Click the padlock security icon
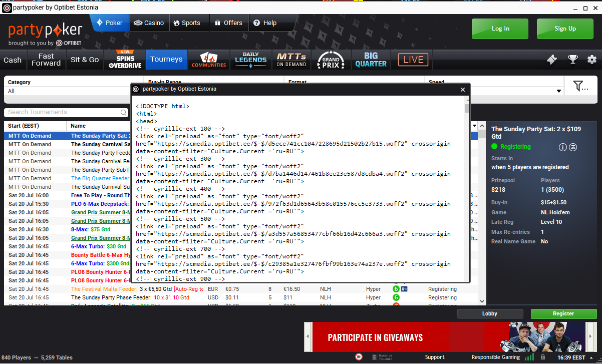Screen dimensions: 602x364 click(543, 357)
